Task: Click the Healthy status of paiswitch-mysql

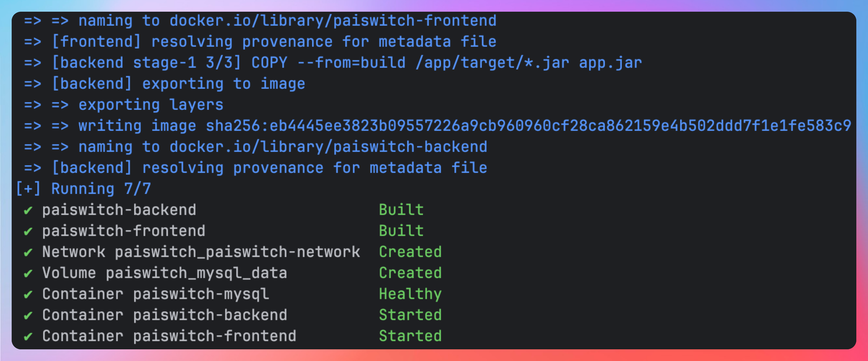Action: coord(410,294)
